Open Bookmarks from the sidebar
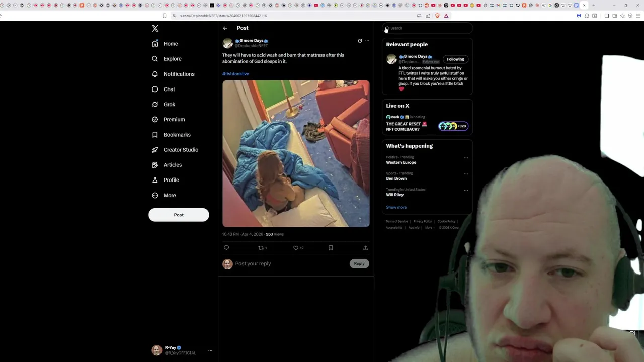644x362 pixels. 171,135
